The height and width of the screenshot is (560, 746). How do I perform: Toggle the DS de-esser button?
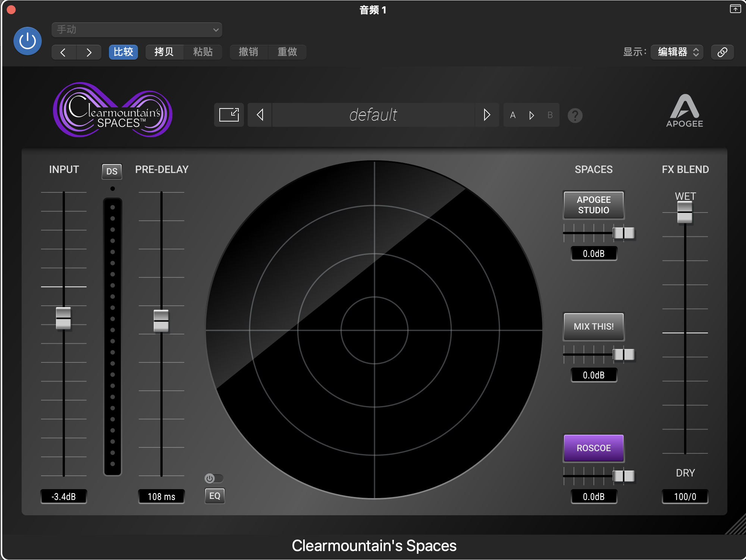coord(112,171)
